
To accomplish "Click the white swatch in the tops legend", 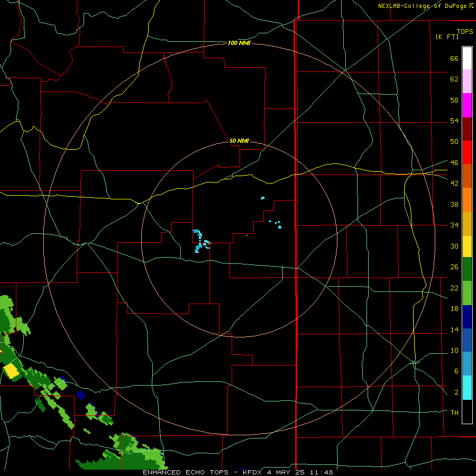I will [x=467, y=58].
